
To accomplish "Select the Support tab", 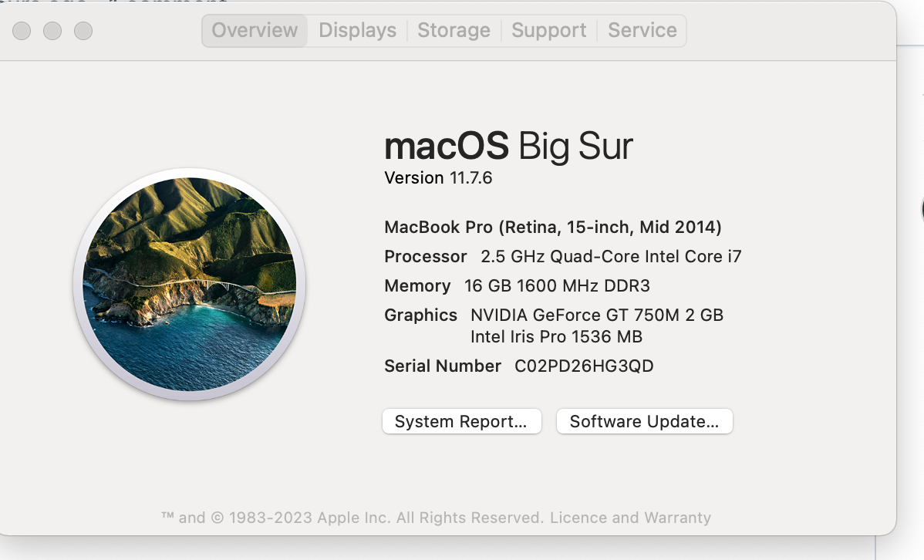I will (548, 30).
